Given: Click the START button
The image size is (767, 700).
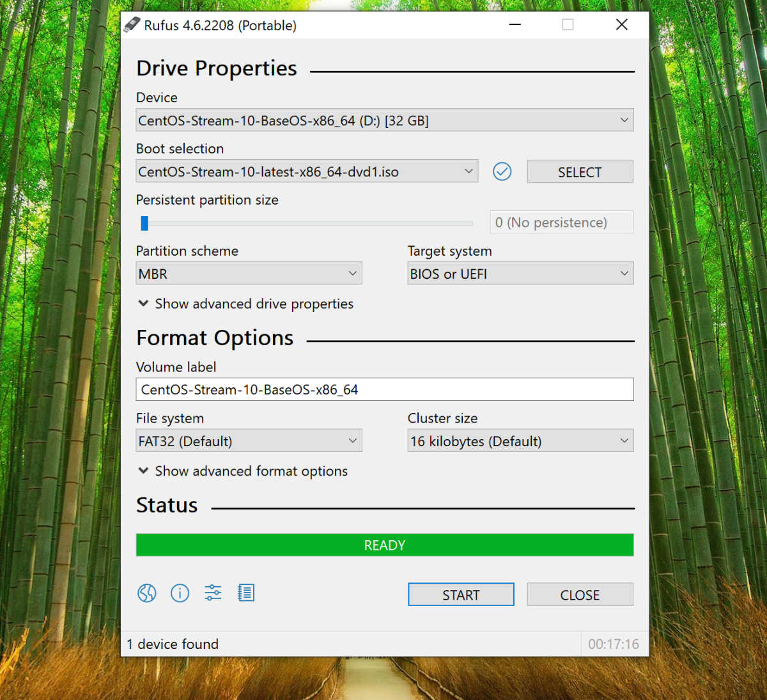Looking at the screenshot, I should (x=461, y=595).
